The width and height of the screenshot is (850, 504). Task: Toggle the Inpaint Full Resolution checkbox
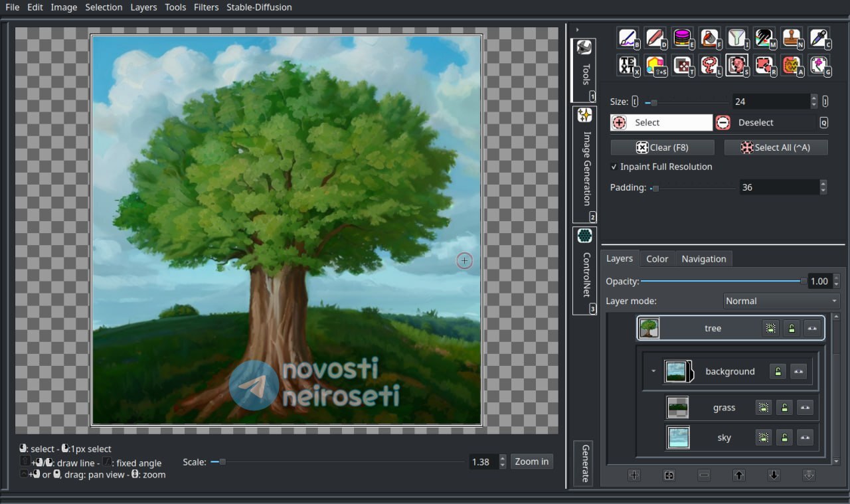pos(614,167)
